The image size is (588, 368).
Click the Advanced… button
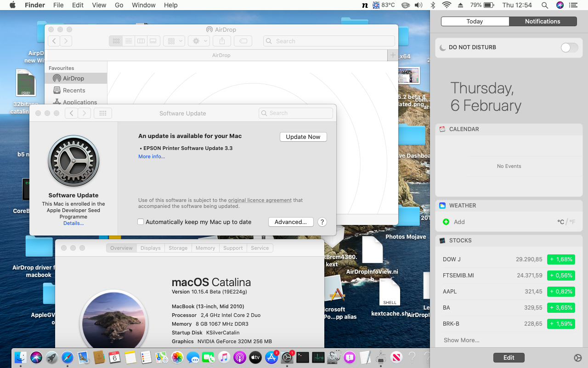click(291, 222)
